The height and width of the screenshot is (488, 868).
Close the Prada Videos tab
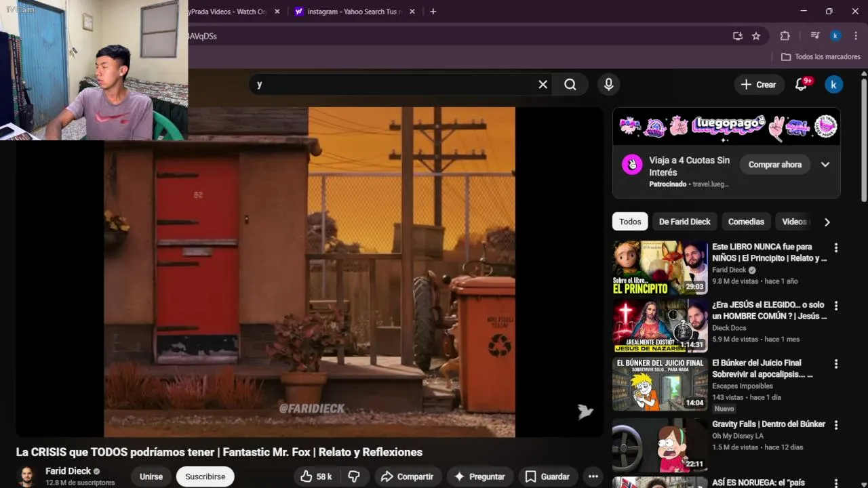click(x=277, y=12)
